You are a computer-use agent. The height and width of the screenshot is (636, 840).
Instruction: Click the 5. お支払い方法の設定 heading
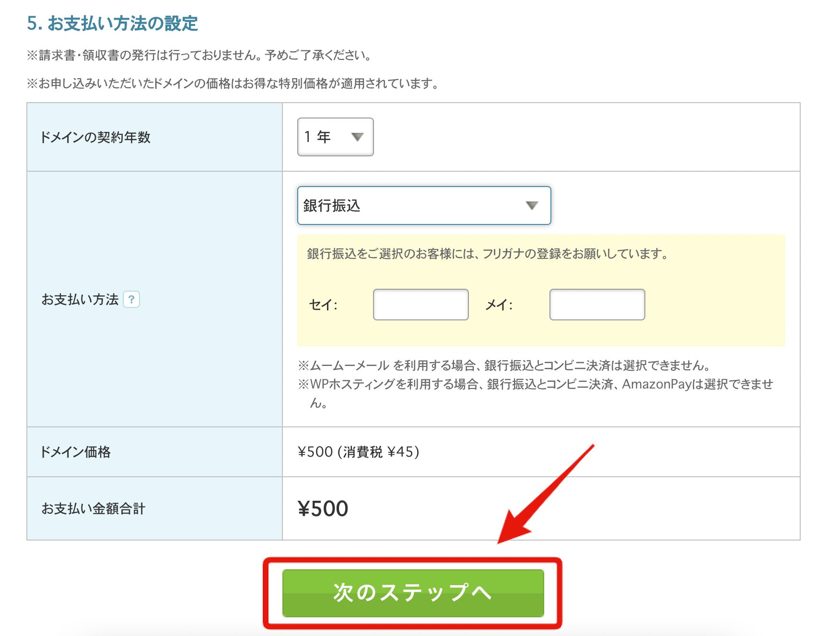112,23
